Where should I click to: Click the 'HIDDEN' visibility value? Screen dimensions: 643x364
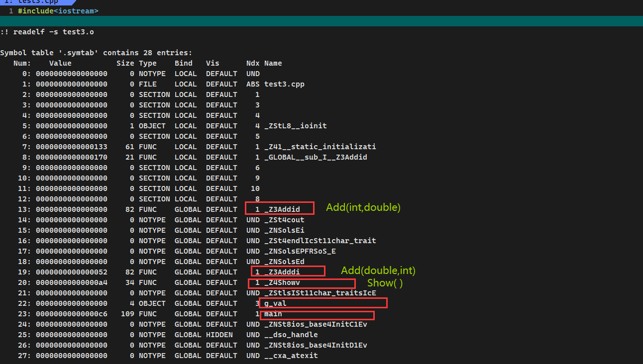point(219,335)
